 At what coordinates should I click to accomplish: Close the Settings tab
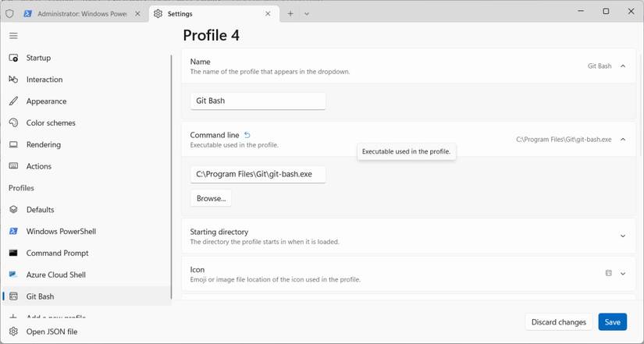tap(269, 13)
